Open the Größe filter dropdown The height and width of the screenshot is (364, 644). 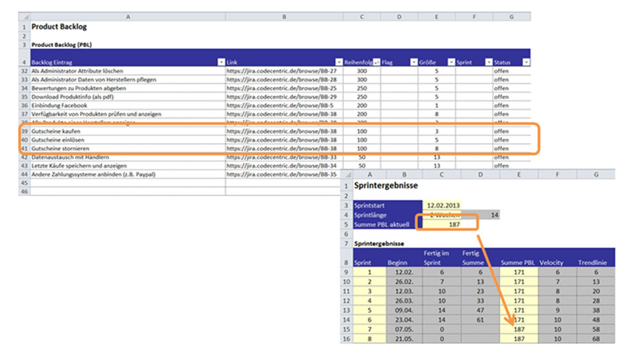(x=451, y=62)
